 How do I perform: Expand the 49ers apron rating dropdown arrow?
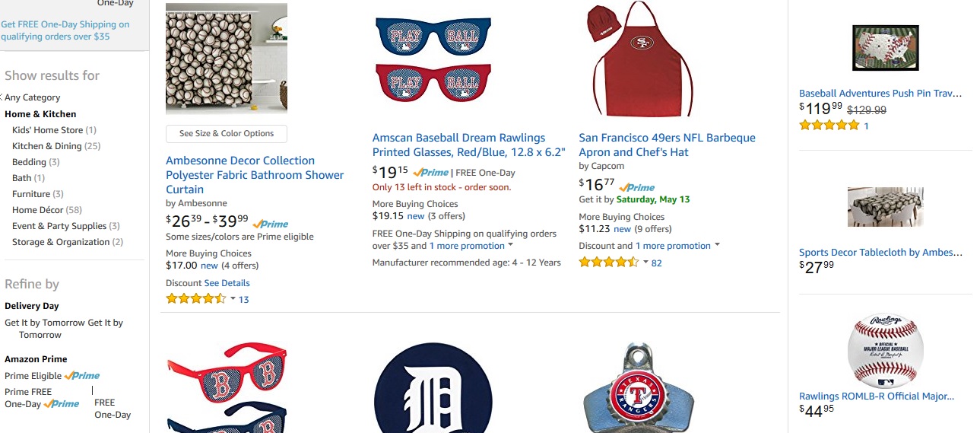pyautogui.click(x=645, y=262)
